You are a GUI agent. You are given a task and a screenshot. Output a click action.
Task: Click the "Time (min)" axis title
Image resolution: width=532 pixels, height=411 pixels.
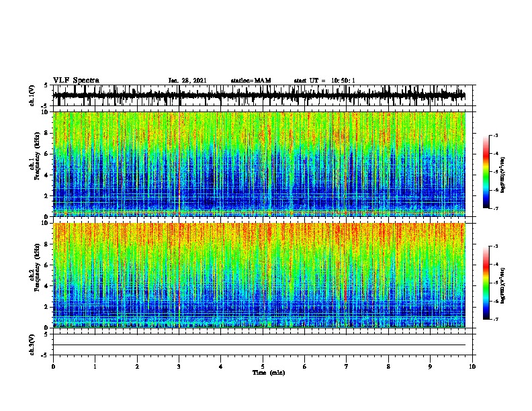point(269,373)
